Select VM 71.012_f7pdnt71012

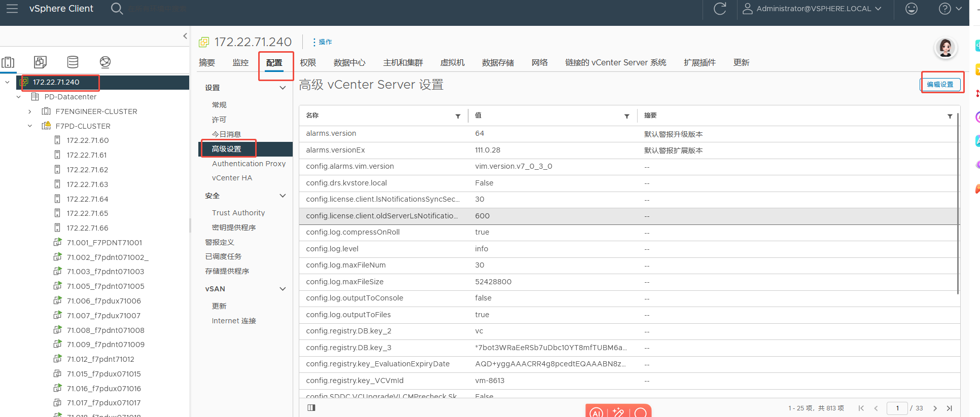click(100, 359)
